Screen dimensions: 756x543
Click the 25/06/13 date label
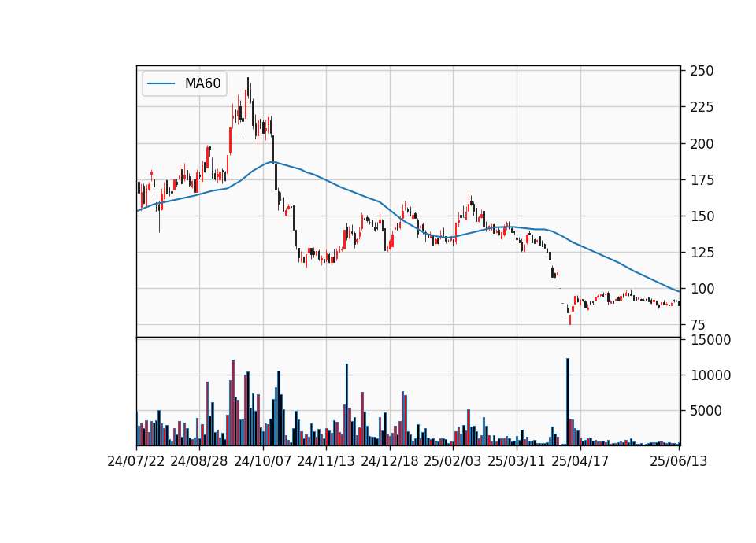[x=678, y=461]
